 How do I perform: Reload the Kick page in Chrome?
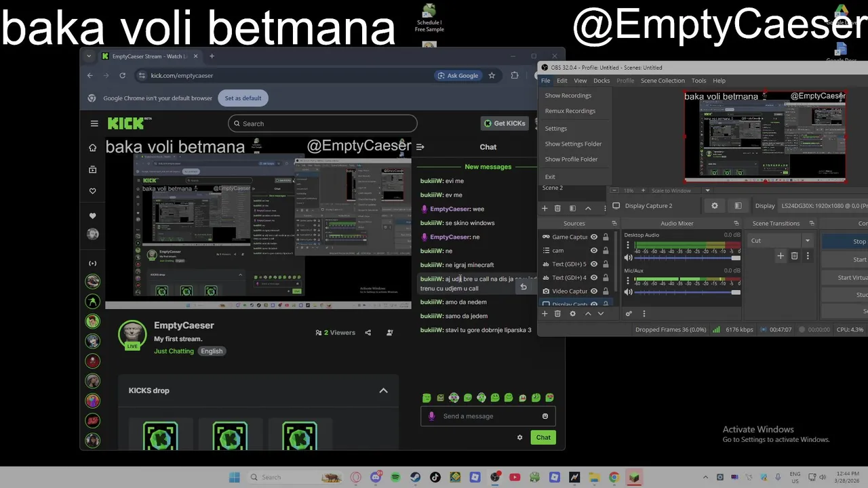pos(122,75)
